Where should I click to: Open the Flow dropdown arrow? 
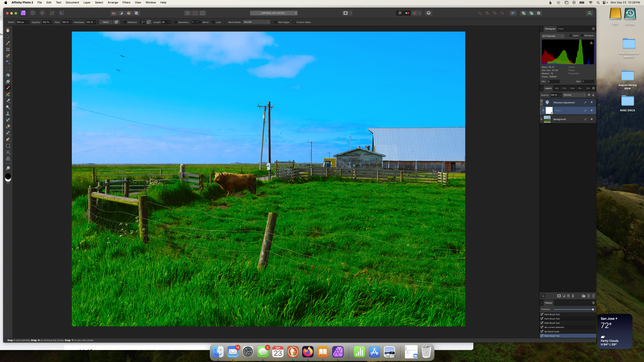[71, 22]
